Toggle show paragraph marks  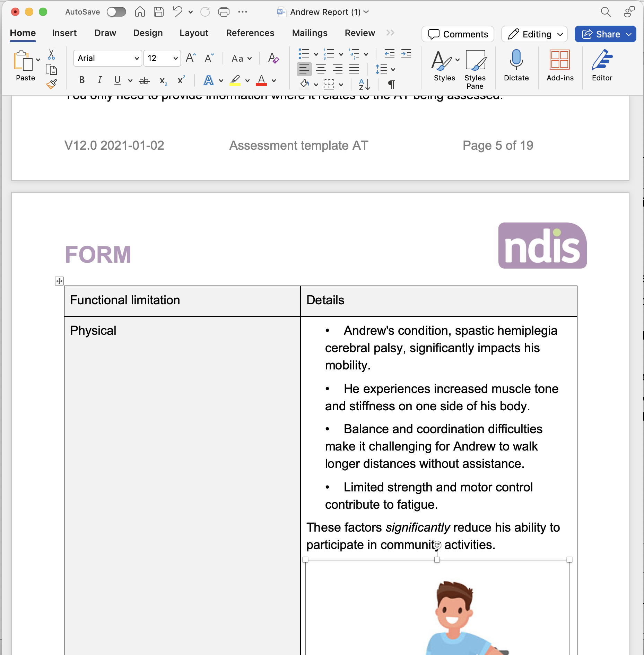click(391, 84)
